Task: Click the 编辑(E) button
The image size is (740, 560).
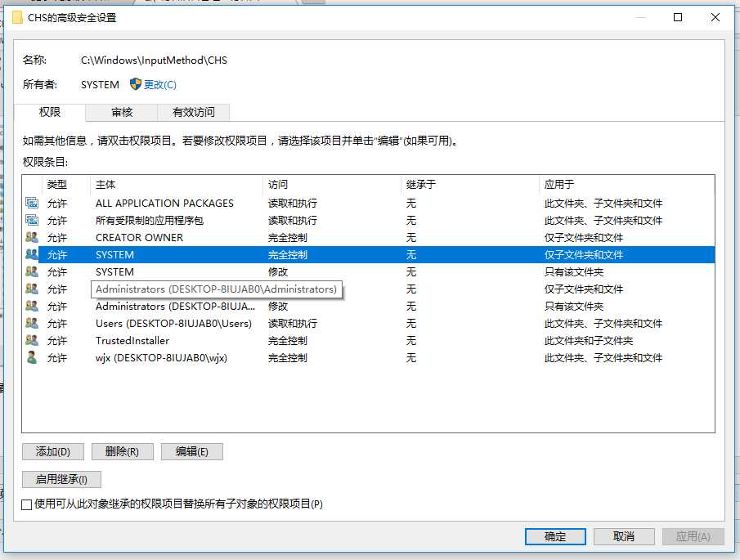Action: pyautogui.click(x=191, y=451)
